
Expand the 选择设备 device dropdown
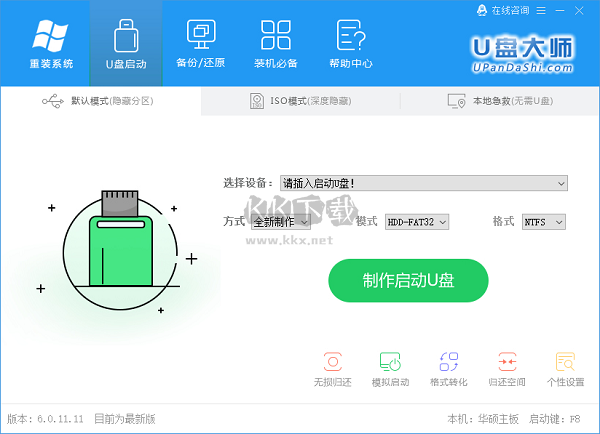(424, 183)
